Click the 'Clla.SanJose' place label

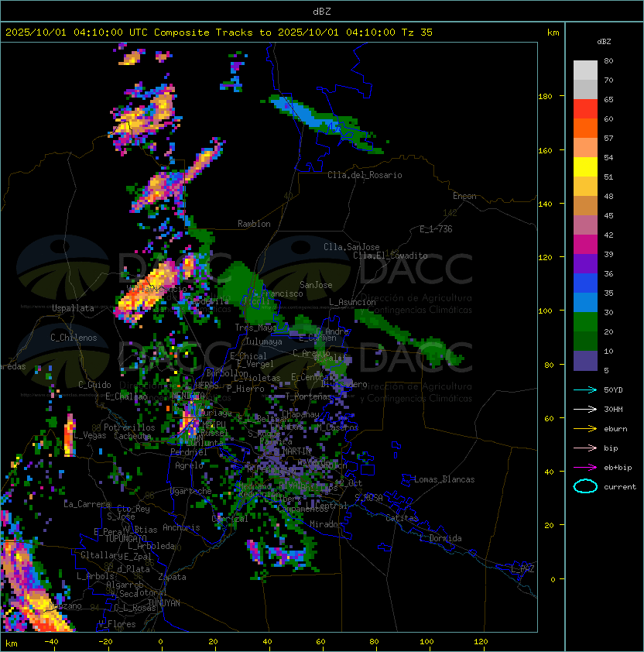pos(351,247)
